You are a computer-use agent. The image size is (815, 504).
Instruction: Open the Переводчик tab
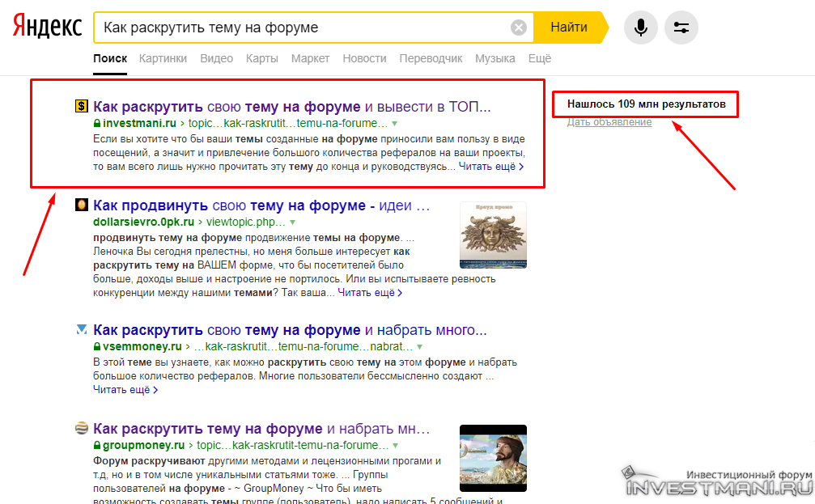pyautogui.click(x=431, y=58)
